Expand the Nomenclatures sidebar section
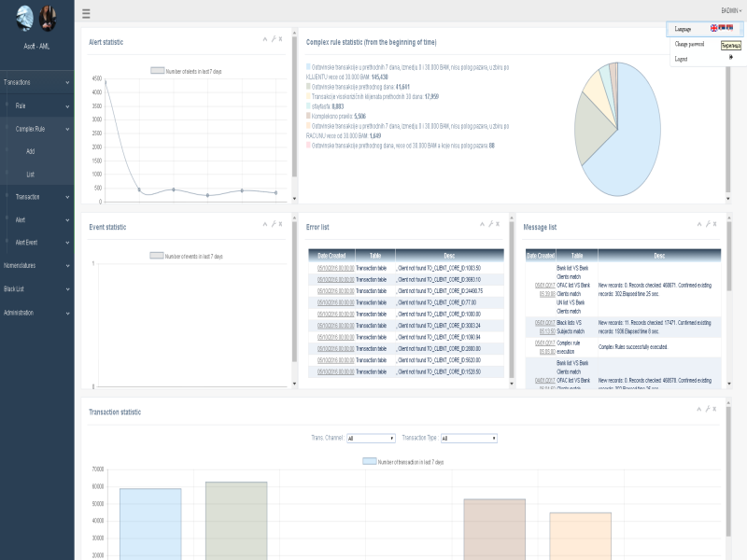747x560 pixels. click(x=37, y=266)
